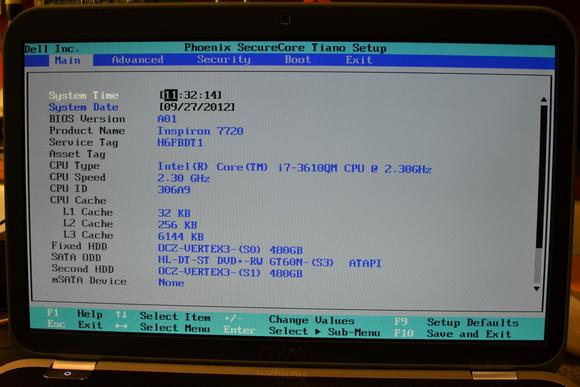Click the scrollbar down arrow
Image resolution: width=580 pixels, height=387 pixels.
(537, 289)
